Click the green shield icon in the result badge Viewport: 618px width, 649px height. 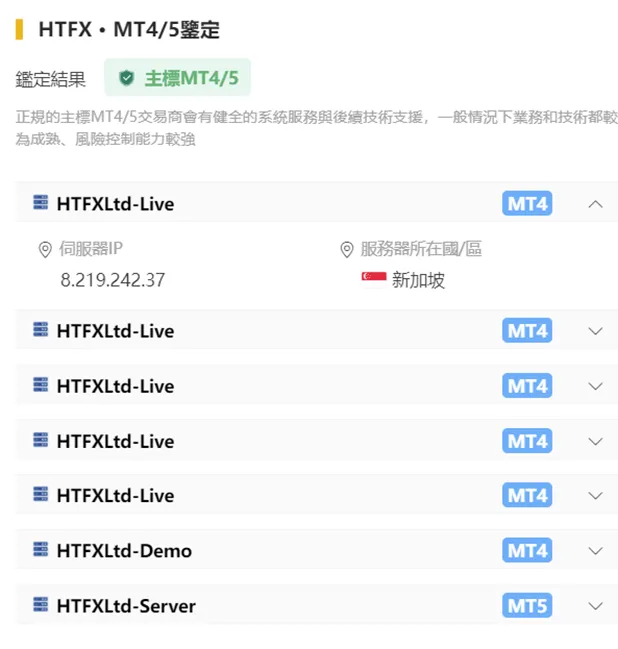point(126,78)
